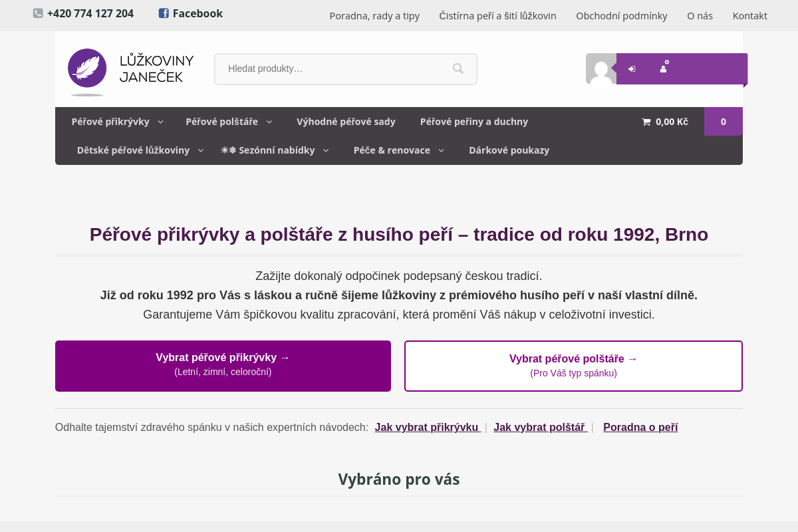Open homepage via the feather logo
The height and width of the screenshot is (532, 798).
click(x=87, y=68)
